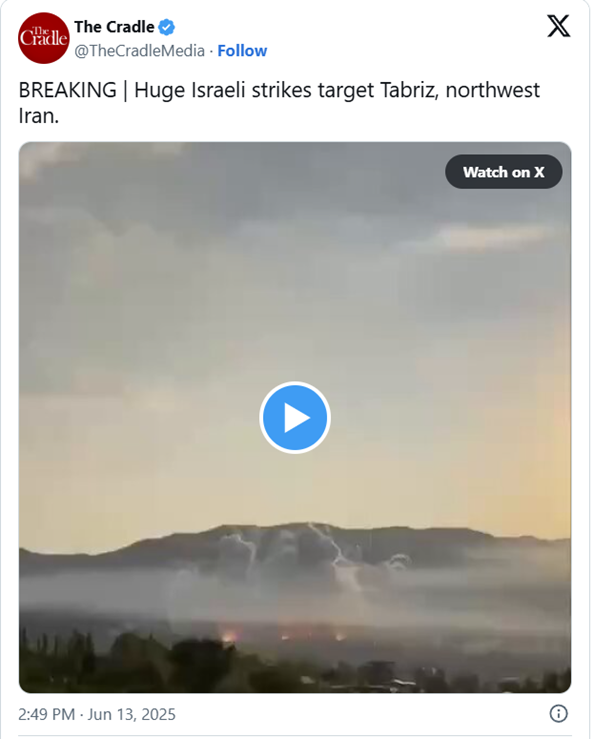Play the embedded video with the blue play button
Screen dimensions: 594x739
[x=295, y=418]
